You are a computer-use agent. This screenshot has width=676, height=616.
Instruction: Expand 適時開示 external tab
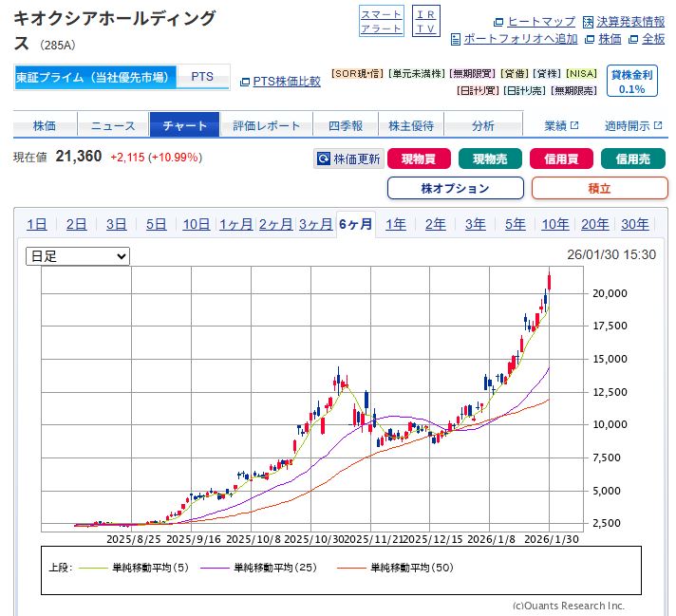[632, 125]
